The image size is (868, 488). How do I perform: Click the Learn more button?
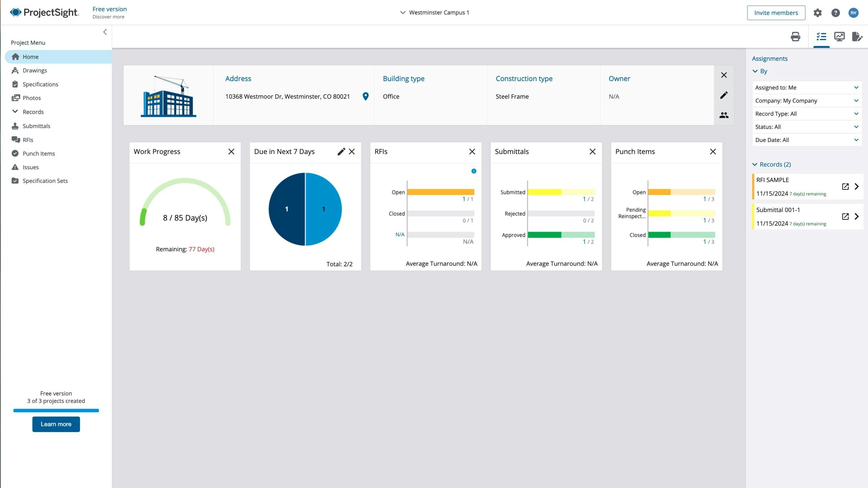(56, 424)
